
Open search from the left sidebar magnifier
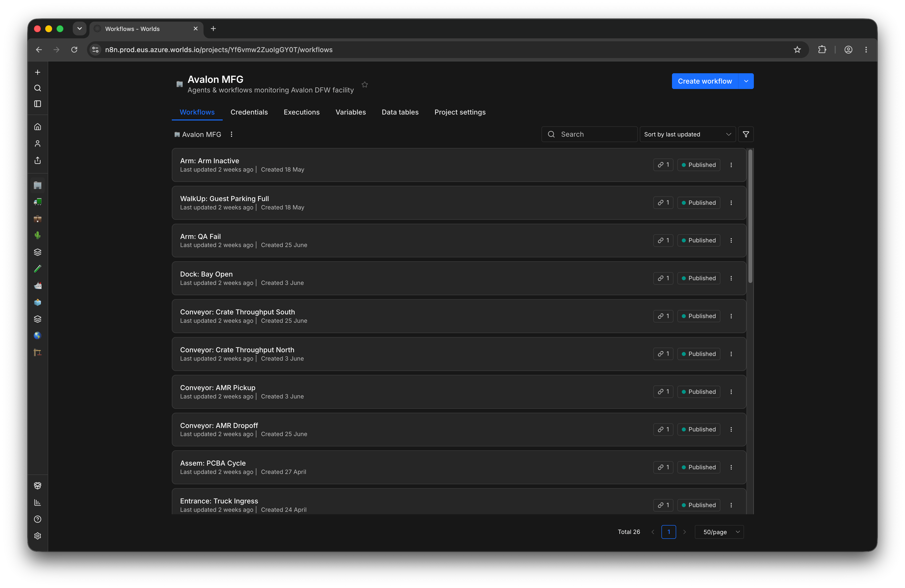click(x=38, y=88)
